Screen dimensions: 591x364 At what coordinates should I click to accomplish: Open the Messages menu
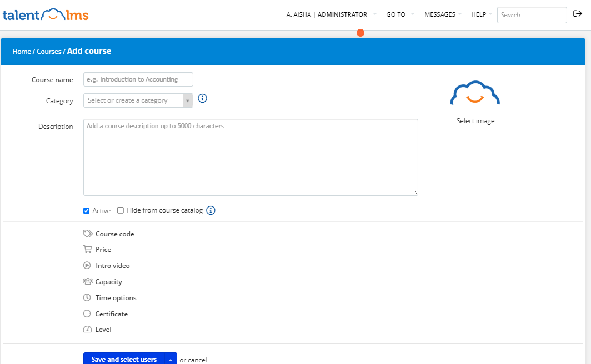click(440, 14)
